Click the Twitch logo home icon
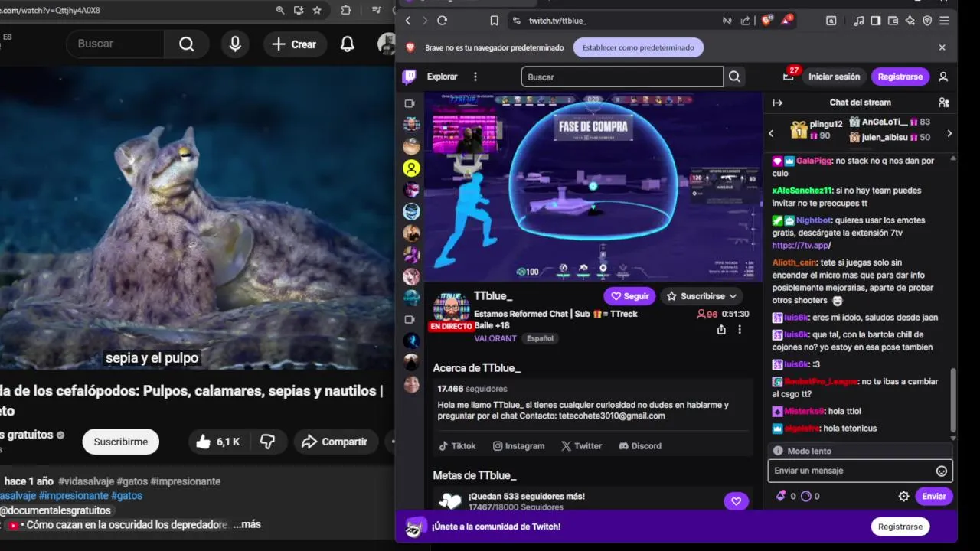Screen dimensions: 980x551 tap(410, 77)
